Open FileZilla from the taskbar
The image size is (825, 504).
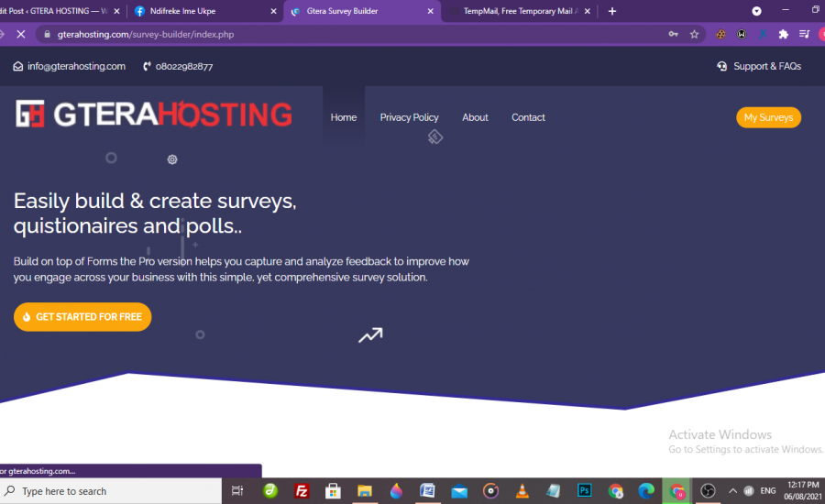[302, 491]
